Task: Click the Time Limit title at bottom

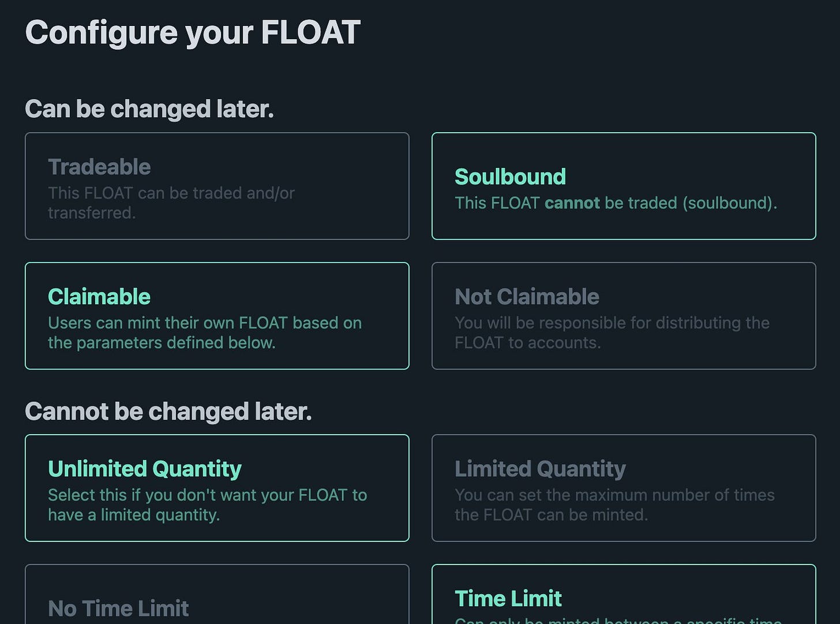Action: point(508,599)
